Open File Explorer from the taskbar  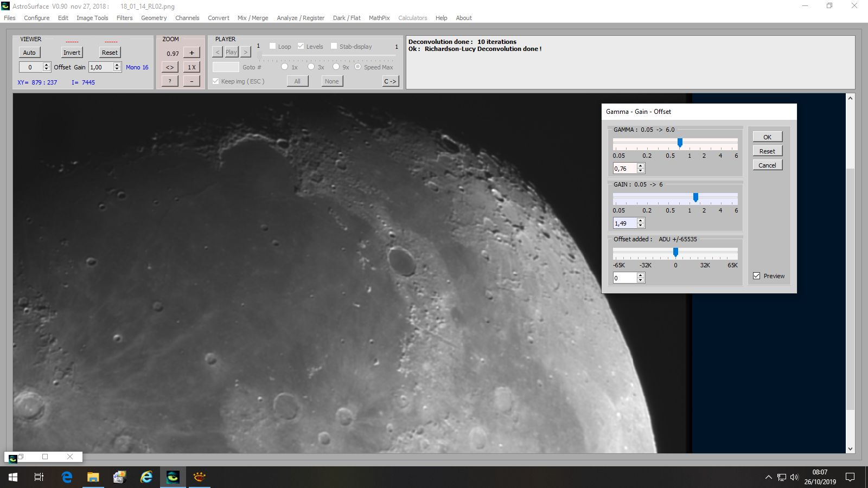pyautogui.click(x=93, y=477)
